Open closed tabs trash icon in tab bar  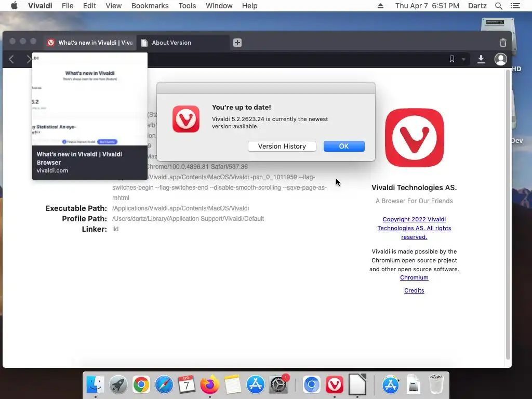(x=503, y=43)
